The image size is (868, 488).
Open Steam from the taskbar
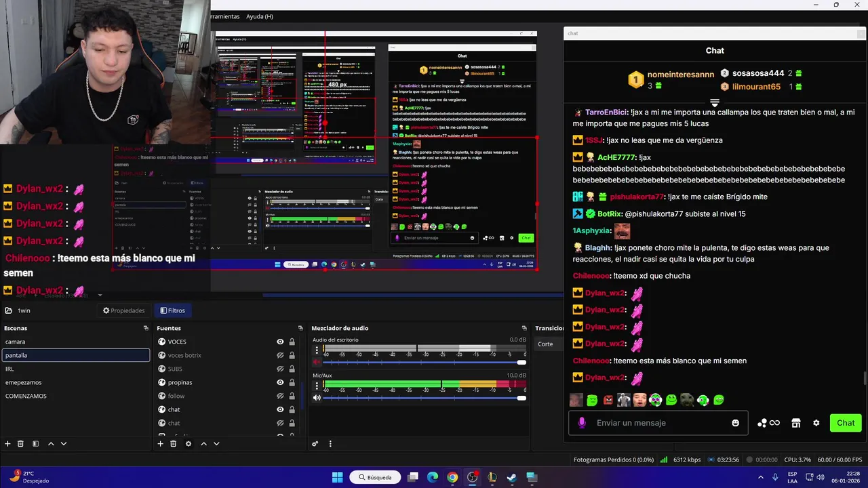click(x=512, y=477)
